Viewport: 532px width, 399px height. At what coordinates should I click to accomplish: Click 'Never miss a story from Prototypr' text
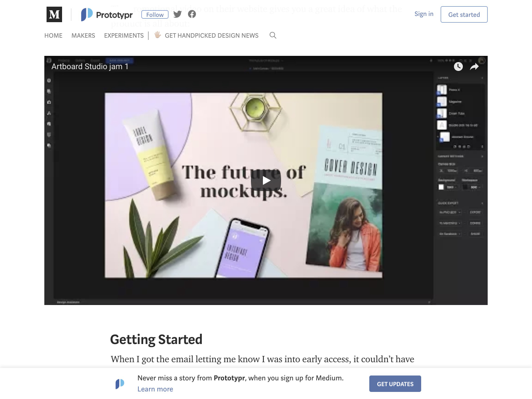click(x=240, y=378)
